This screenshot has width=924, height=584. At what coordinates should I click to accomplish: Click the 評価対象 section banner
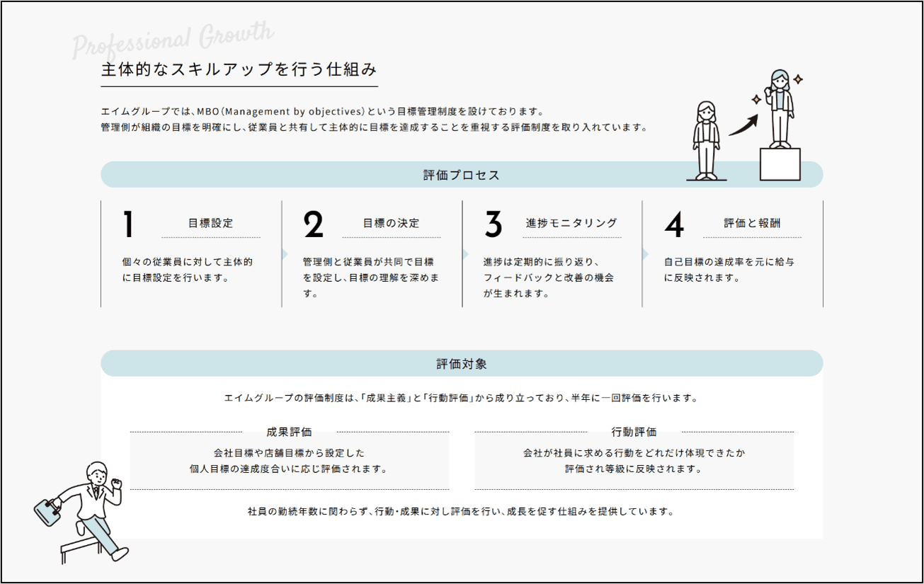(x=462, y=364)
